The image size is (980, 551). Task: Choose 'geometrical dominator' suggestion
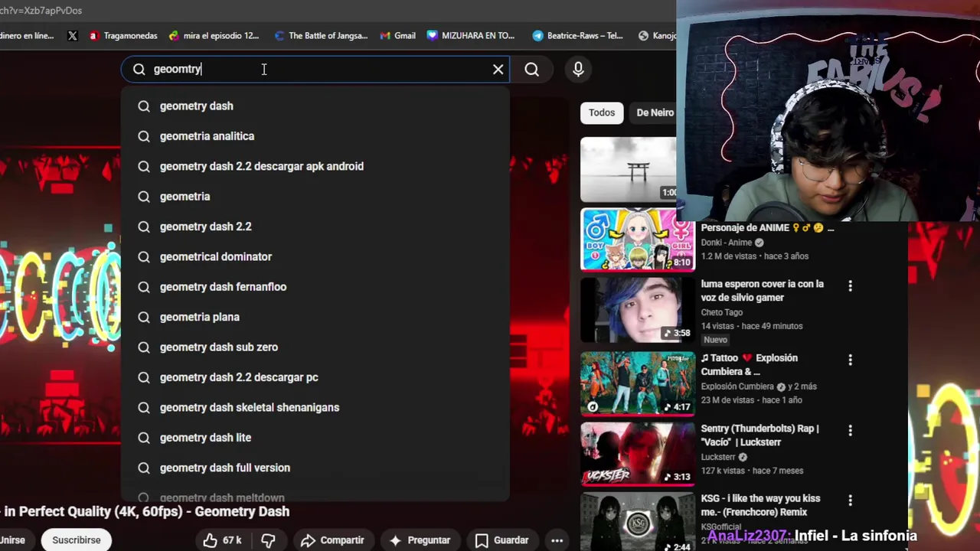click(x=315, y=257)
